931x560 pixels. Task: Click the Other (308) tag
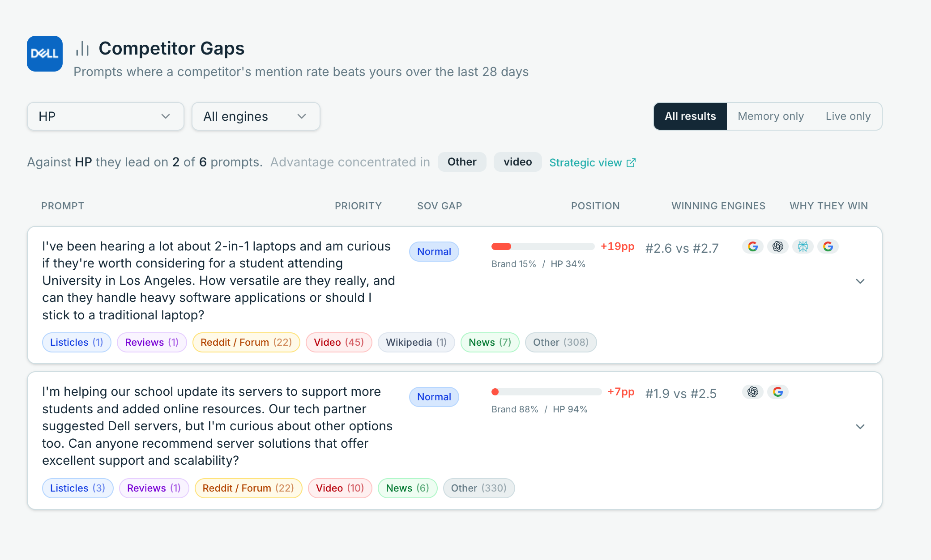pos(561,342)
